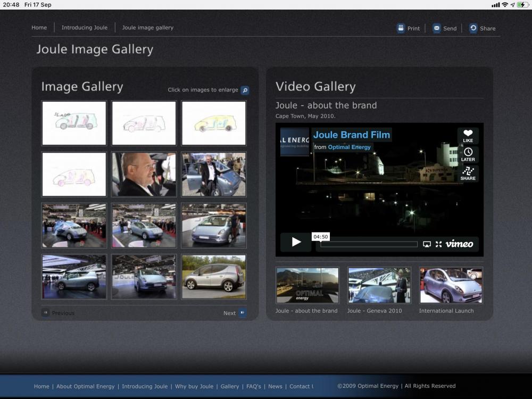Enlarge green car outdoors thumbnail
Image resolution: width=532 pixels, height=399 pixels.
[x=214, y=277]
